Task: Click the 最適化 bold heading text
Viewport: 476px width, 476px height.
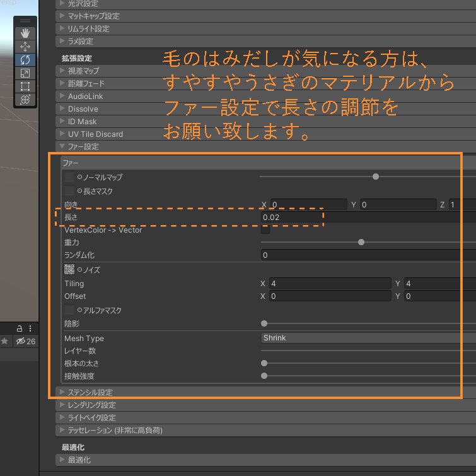Action: pyautogui.click(x=73, y=447)
